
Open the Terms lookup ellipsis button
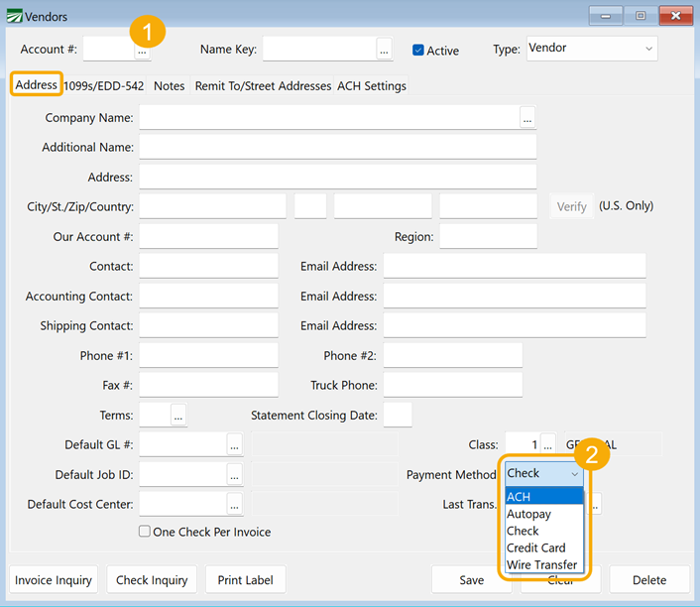point(178,416)
